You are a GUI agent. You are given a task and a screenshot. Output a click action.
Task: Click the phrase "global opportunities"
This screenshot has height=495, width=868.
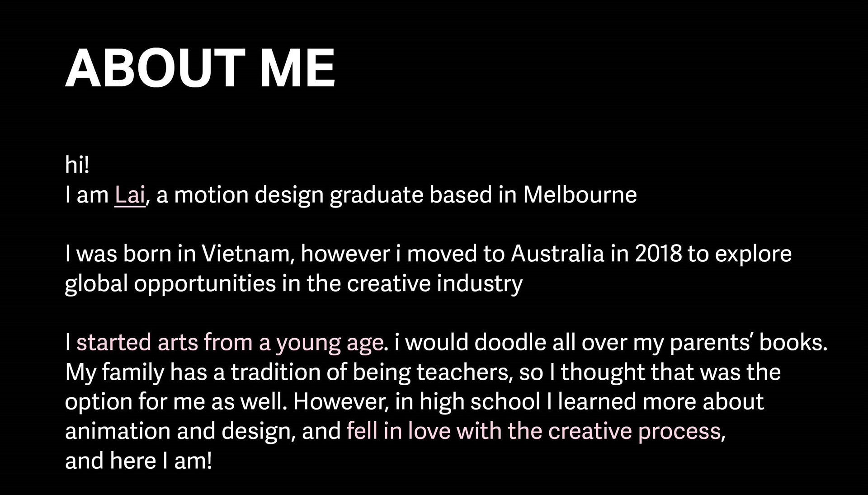coord(170,284)
